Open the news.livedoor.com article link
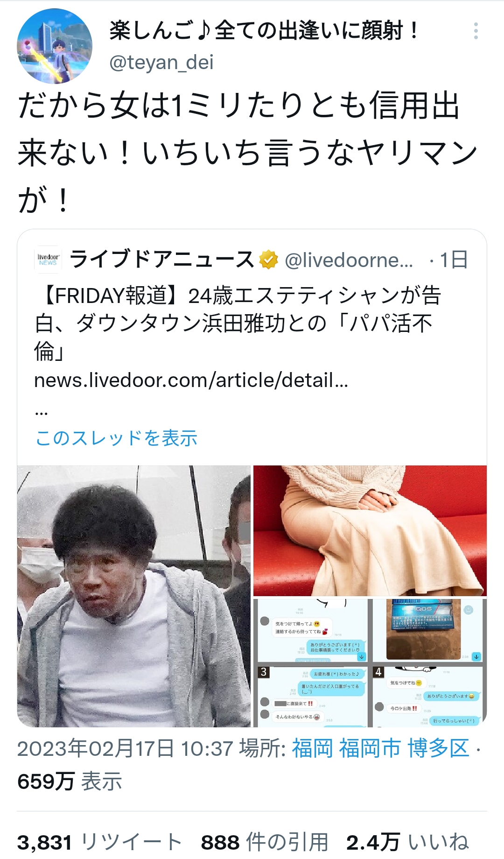 point(191,380)
